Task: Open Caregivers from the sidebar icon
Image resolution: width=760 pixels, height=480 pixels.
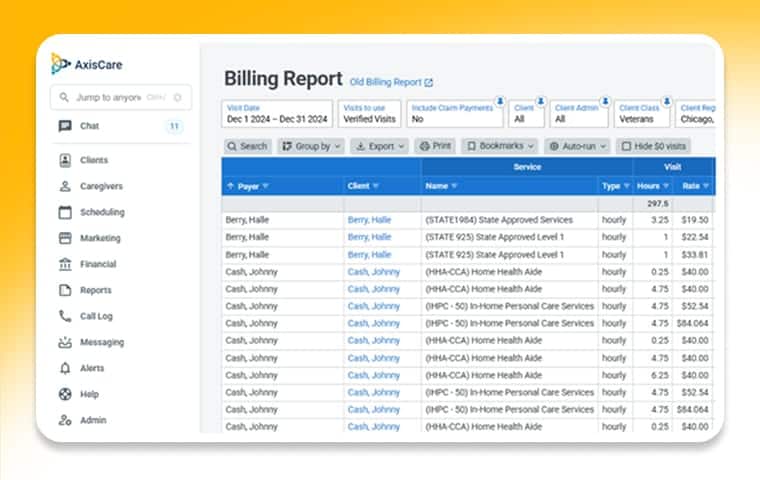Action: [65, 186]
